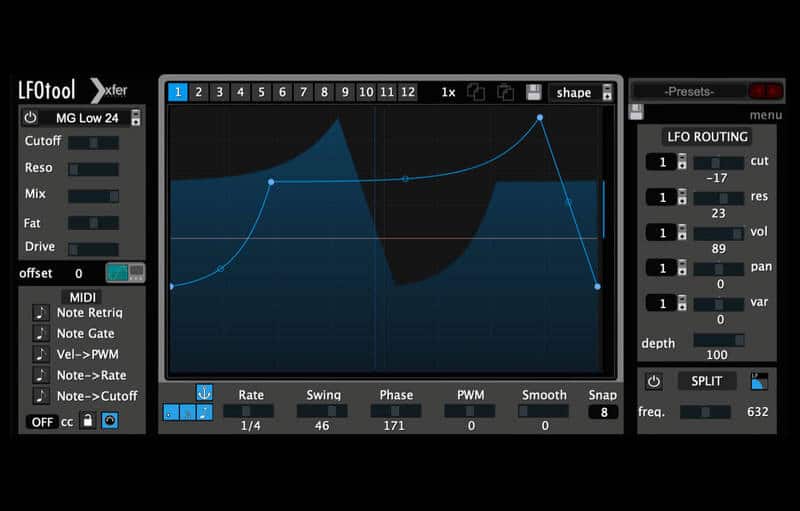Image resolution: width=800 pixels, height=511 pixels.
Task: Click the save preset floppy icon below Presets
Action: [636, 112]
